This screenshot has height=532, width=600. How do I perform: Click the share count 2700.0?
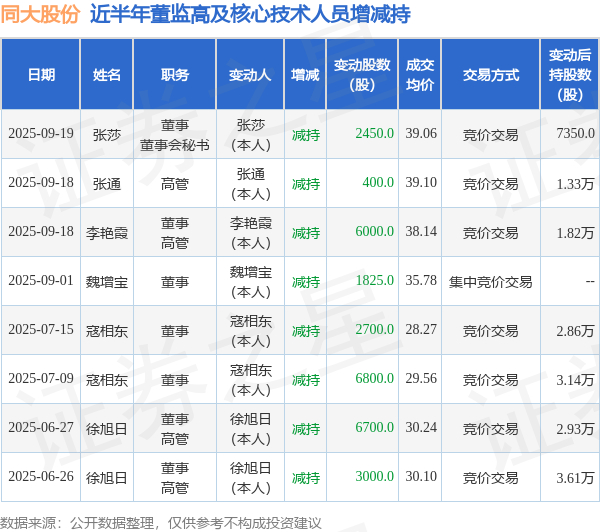374,330
